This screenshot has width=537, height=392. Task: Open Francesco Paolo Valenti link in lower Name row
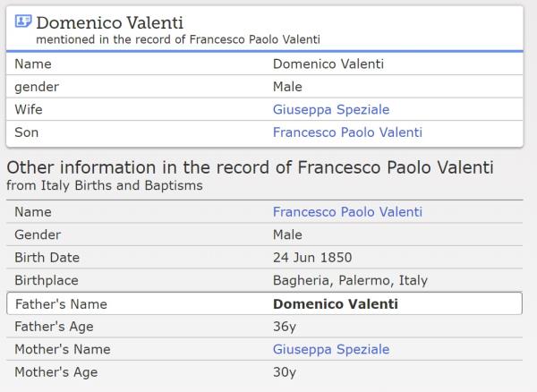coord(347,212)
